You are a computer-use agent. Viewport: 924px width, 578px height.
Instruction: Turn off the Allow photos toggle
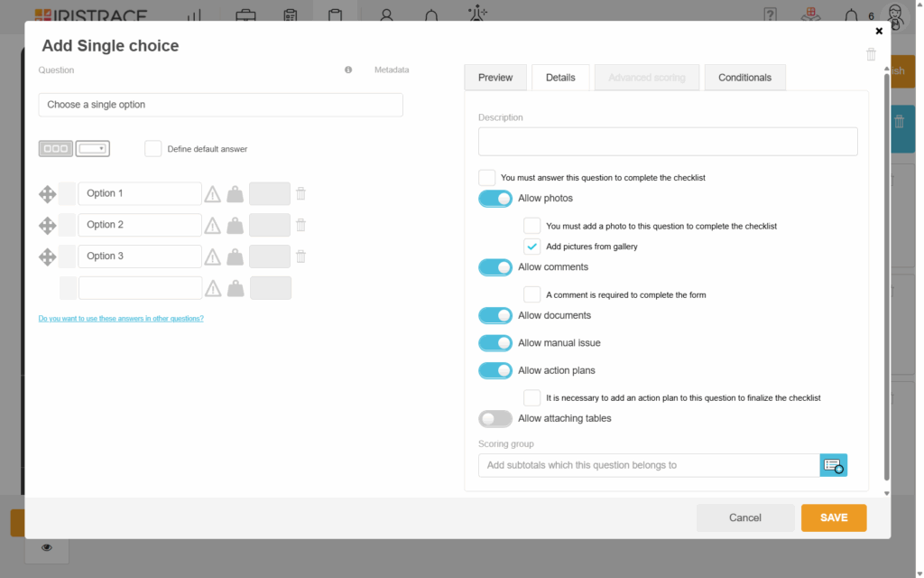coord(495,199)
